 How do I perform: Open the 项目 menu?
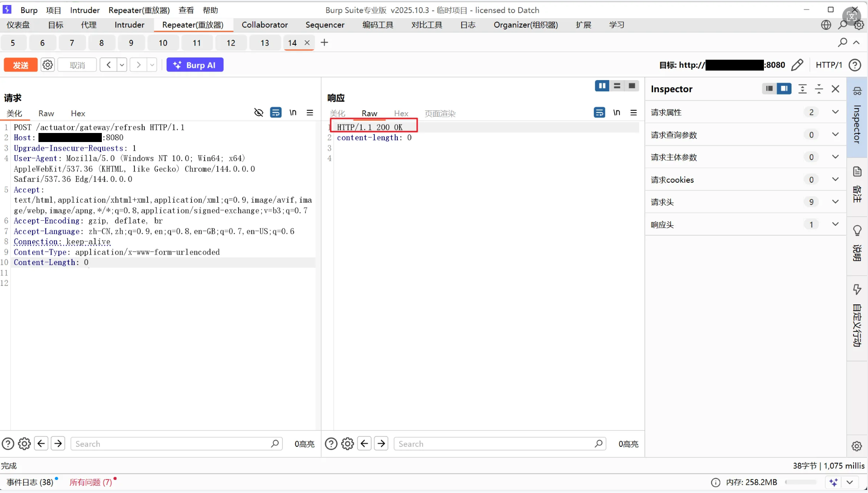click(x=53, y=10)
